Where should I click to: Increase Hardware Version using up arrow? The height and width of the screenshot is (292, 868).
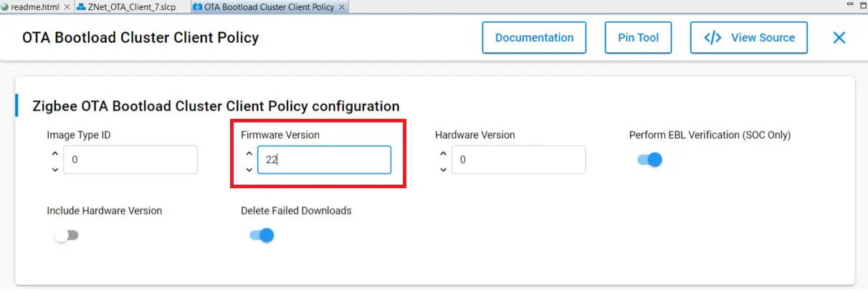coord(443,152)
